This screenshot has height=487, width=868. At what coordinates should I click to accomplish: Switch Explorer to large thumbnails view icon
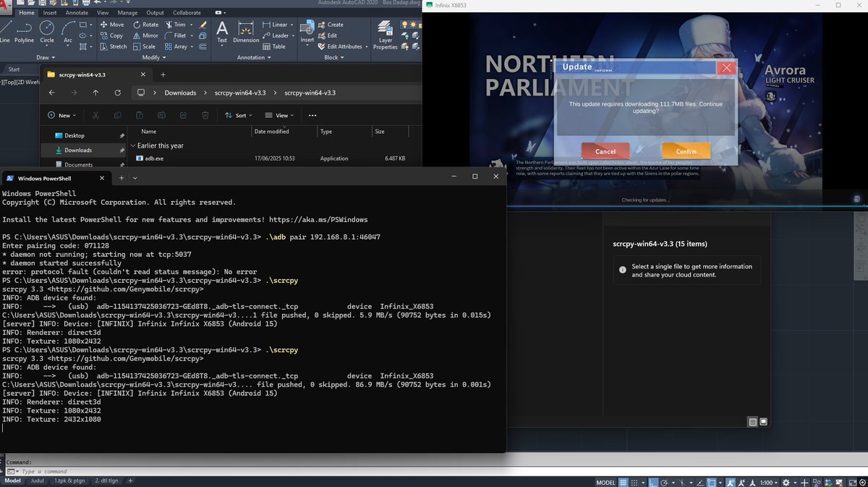point(763,422)
